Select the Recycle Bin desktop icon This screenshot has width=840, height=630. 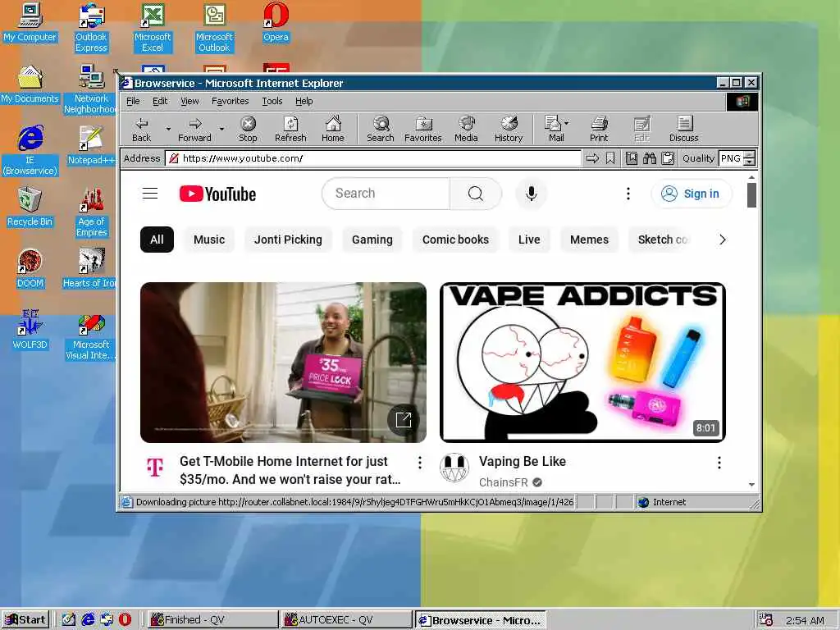coord(30,207)
